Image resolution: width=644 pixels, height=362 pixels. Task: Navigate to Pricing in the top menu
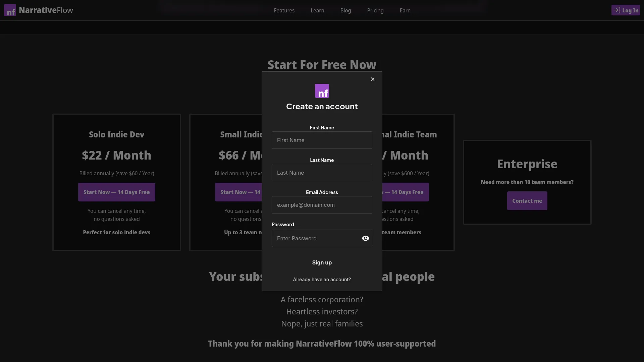(375, 10)
